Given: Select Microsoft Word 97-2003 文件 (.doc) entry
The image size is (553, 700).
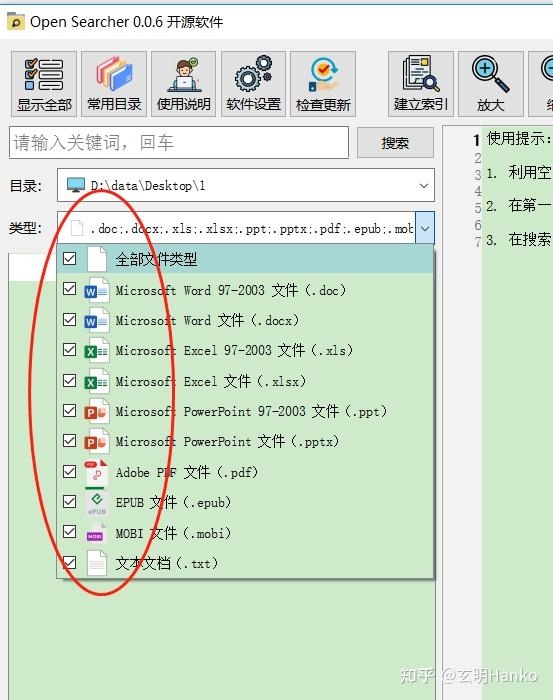Looking at the screenshot, I should click(245, 291).
